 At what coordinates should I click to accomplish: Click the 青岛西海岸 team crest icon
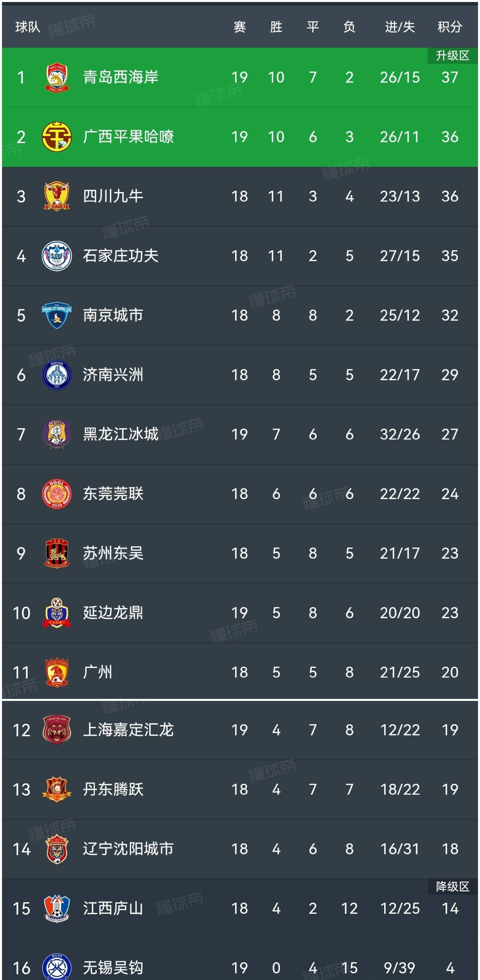pyautogui.click(x=57, y=78)
